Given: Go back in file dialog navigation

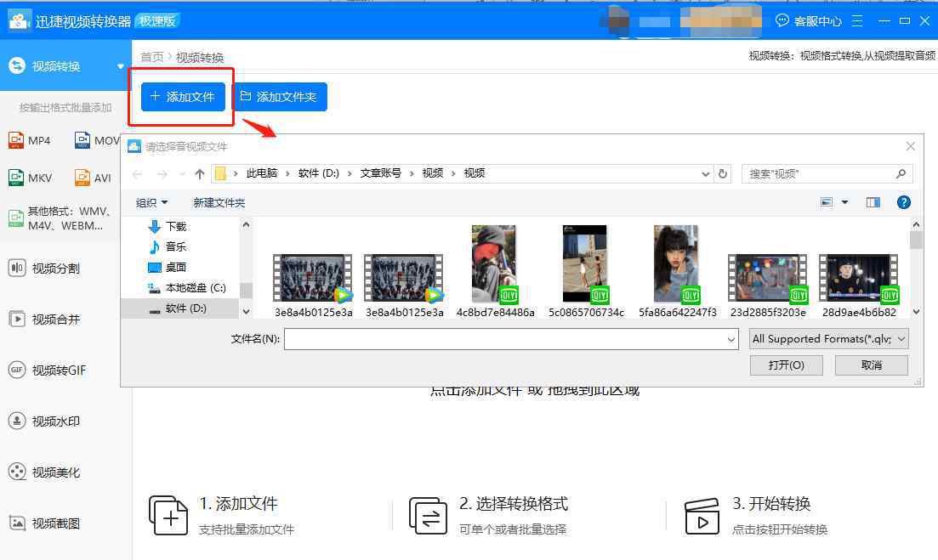Looking at the screenshot, I should [137, 174].
